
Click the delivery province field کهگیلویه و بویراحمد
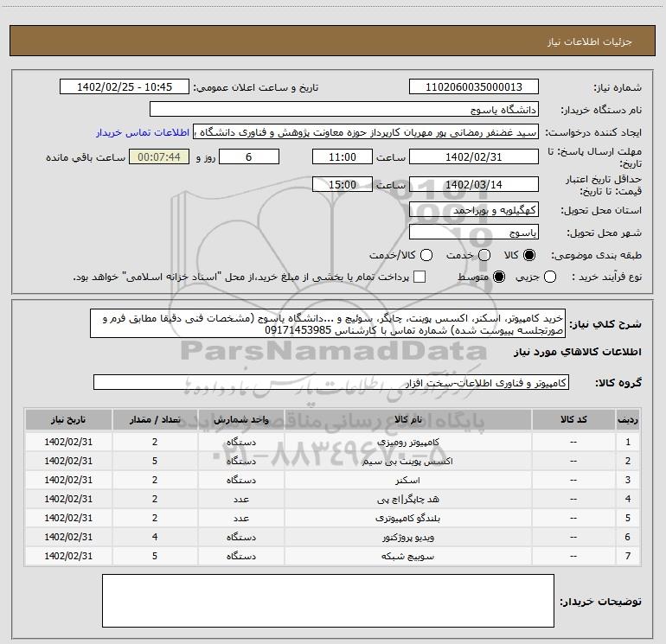(x=474, y=209)
